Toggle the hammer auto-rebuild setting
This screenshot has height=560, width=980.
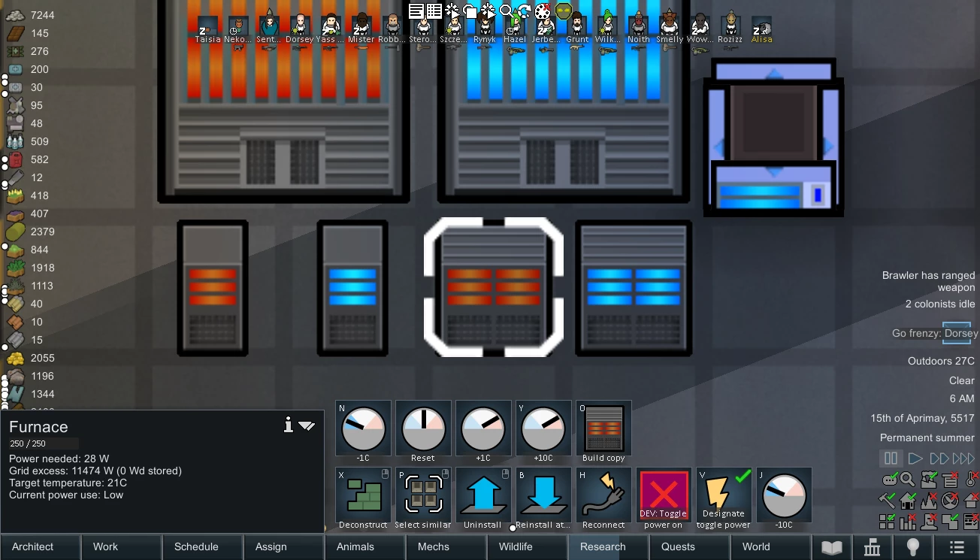point(888,499)
